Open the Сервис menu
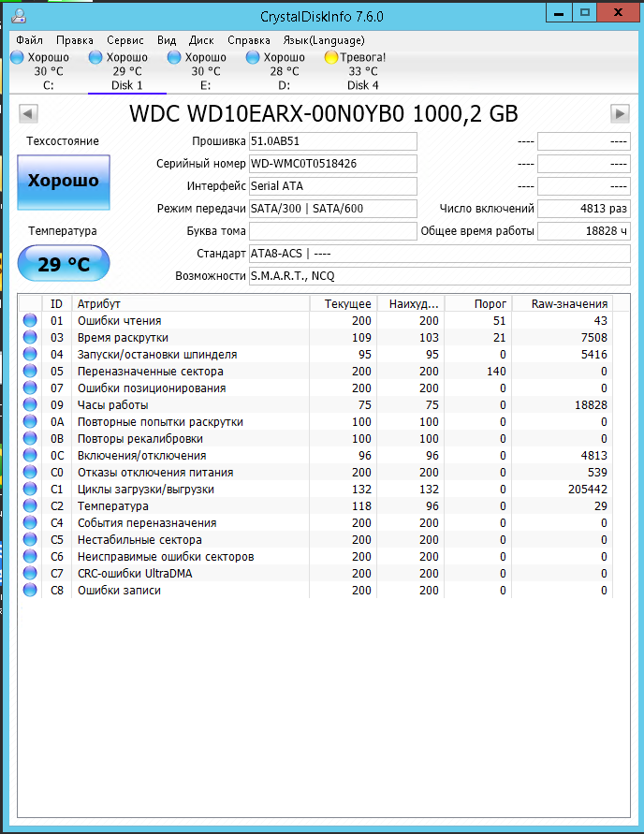This screenshot has height=834, width=644. pos(125,40)
